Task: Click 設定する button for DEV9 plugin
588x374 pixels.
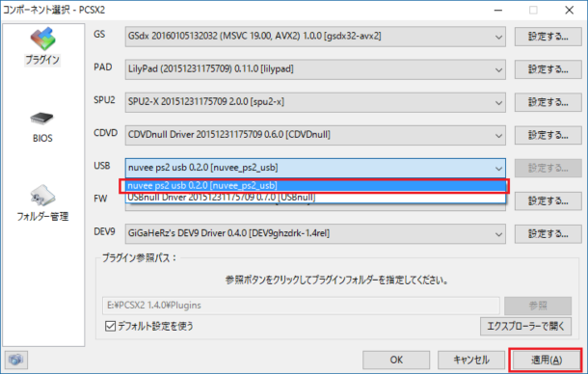Action: (548, 233)
